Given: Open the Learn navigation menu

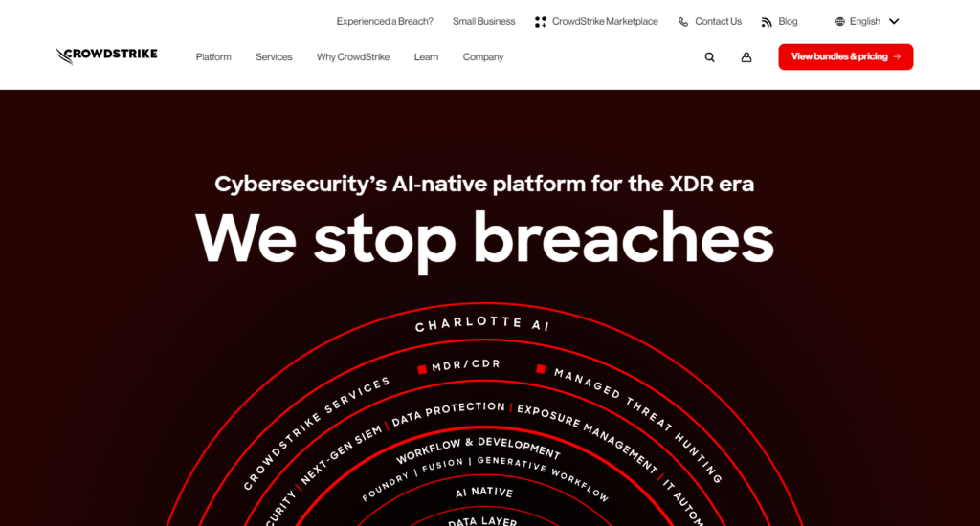Looking at the screenshot, I should pos(426,57).
